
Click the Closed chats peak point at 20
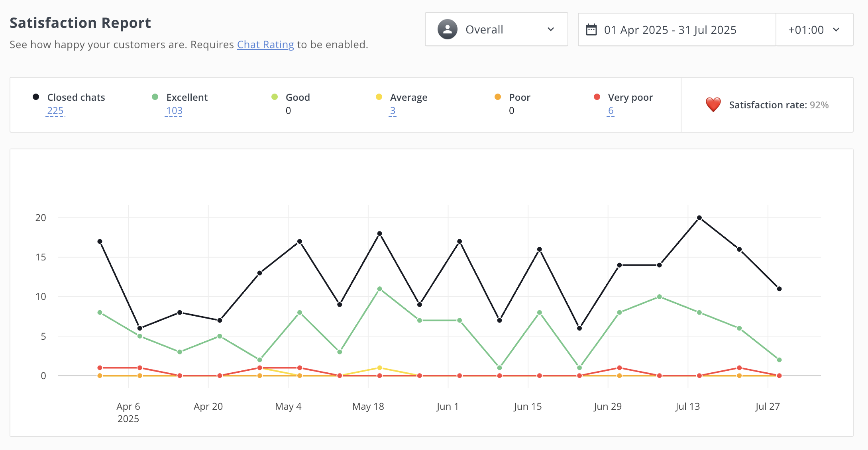pyautogui.click(x=699, y=218)
